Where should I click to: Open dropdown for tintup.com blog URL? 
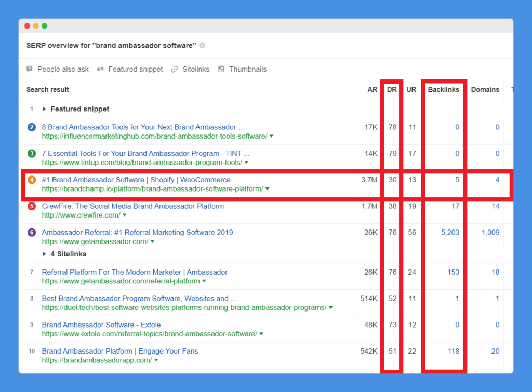click(246, 163)
